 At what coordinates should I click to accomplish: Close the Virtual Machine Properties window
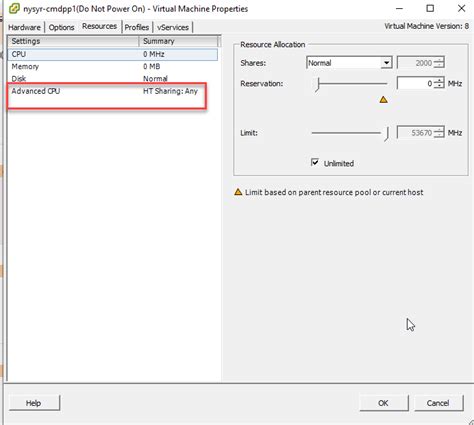tap(461, 8)
